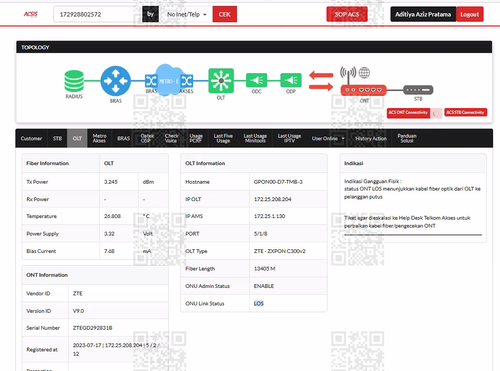Click the IP OLT value 172.25.208.204

(272, 199)
